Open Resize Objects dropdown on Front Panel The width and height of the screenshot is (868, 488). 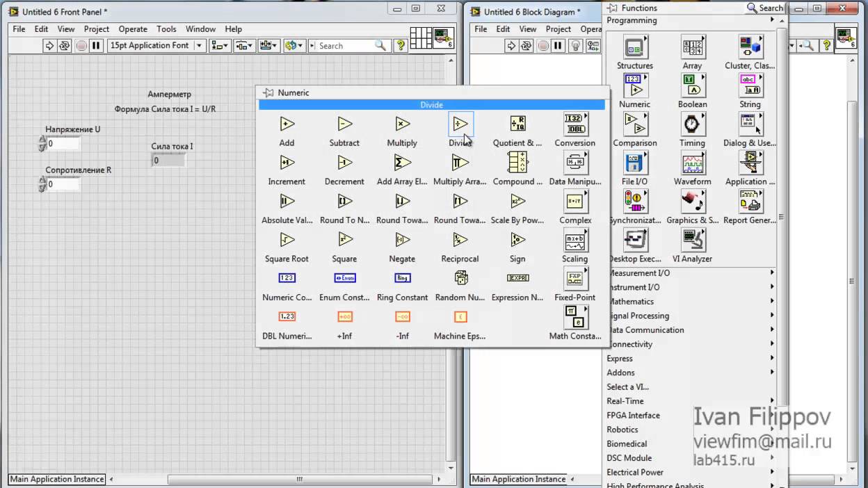[x=268, y=46]
